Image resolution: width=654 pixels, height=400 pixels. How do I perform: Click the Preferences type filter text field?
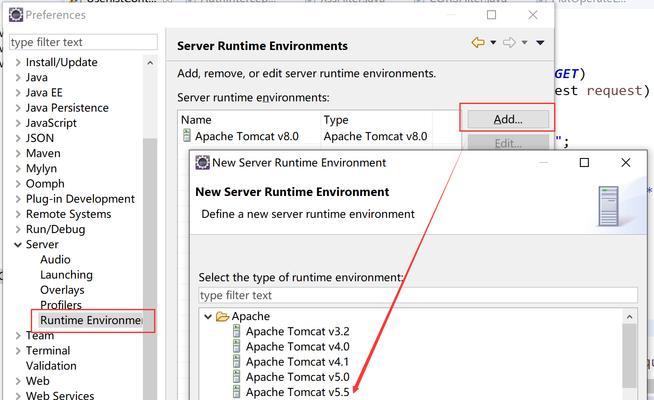pos(83,42)
